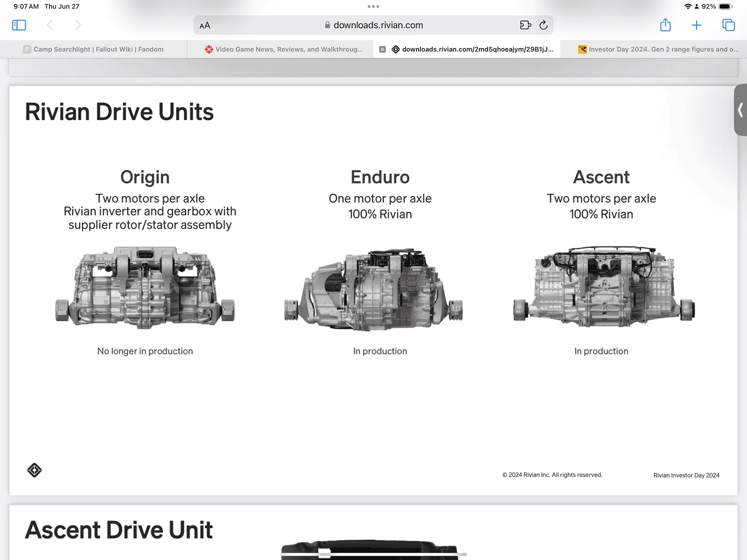Close the downloads.rivian.com tab
Viewport: 747px width, 560px height.
pos(382,49)
